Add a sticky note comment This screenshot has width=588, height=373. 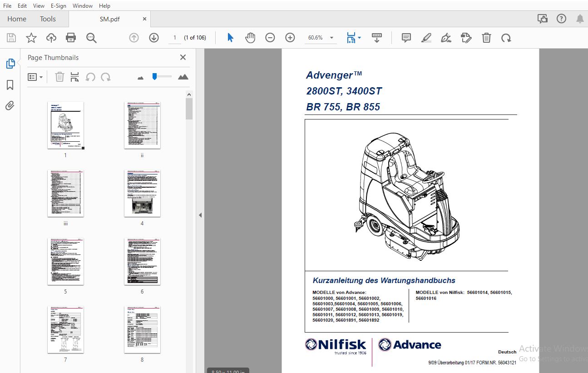[406, 38]
